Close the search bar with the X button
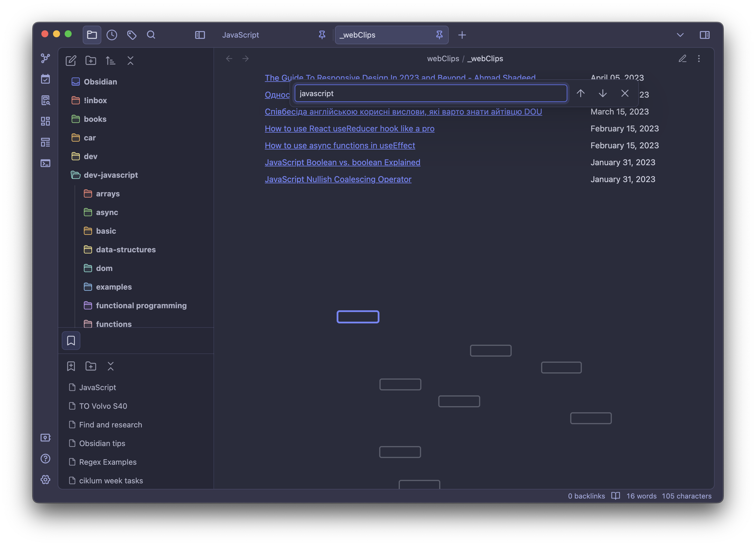This screenshot has height=546, width=756. [625, 94]
